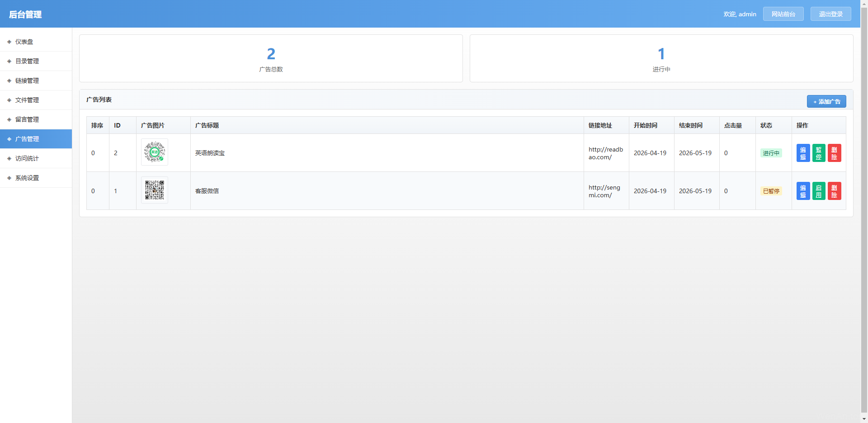This screenshot has height=423, width=868.
Task: Delete the 客服微信 ad
Action: [x=834, y=191]
